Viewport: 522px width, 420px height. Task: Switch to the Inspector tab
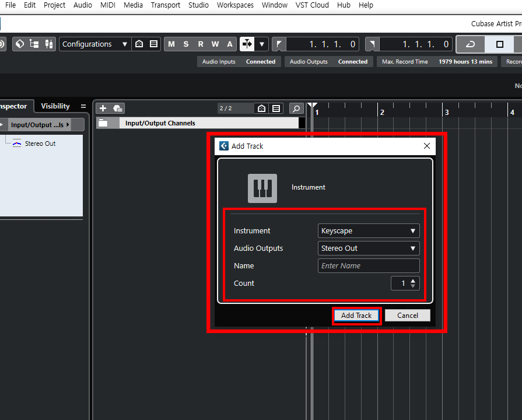pos(14,106)
